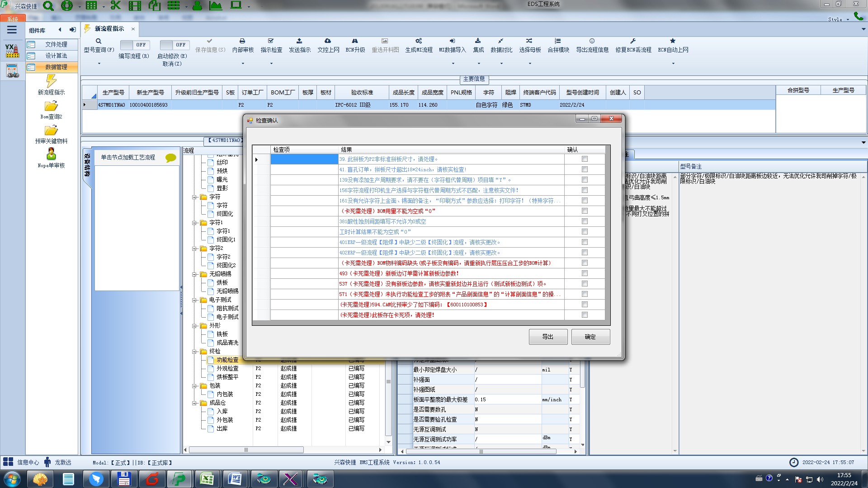Click the 数据对比 toolbar icon
The width and height of the screenshot is (868, 488).
click(x=501, y=41)
